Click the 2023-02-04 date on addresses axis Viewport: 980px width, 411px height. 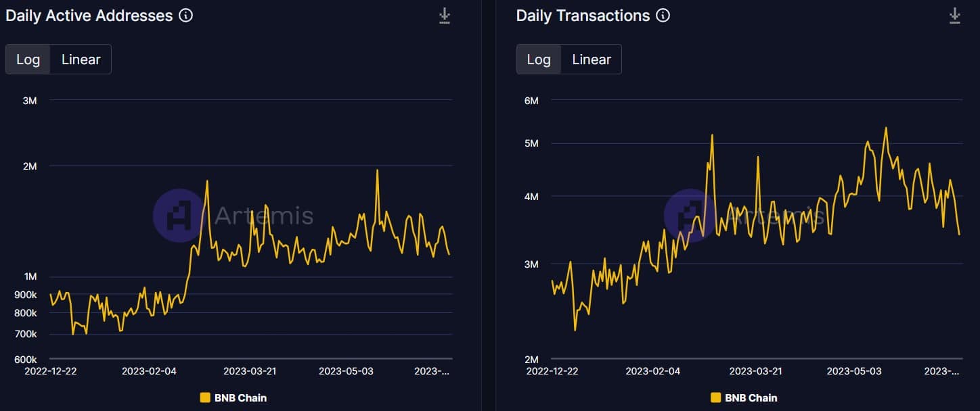click(148, 371)
